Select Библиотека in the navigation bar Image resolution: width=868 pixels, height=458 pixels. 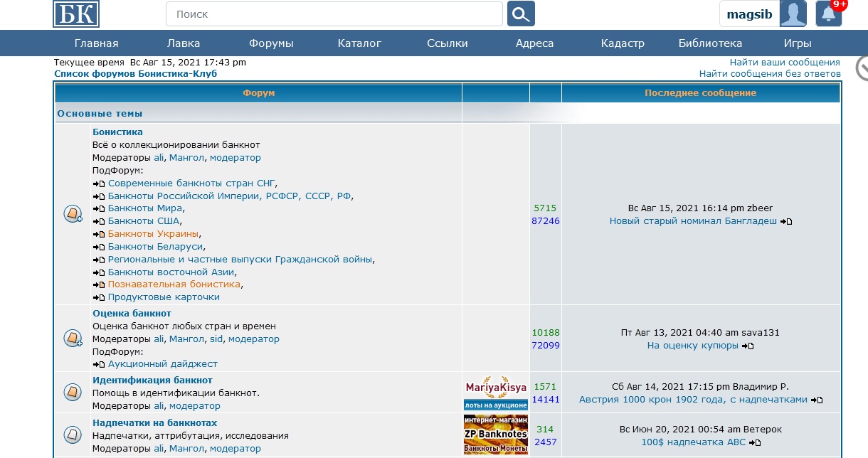coord(710,43)
